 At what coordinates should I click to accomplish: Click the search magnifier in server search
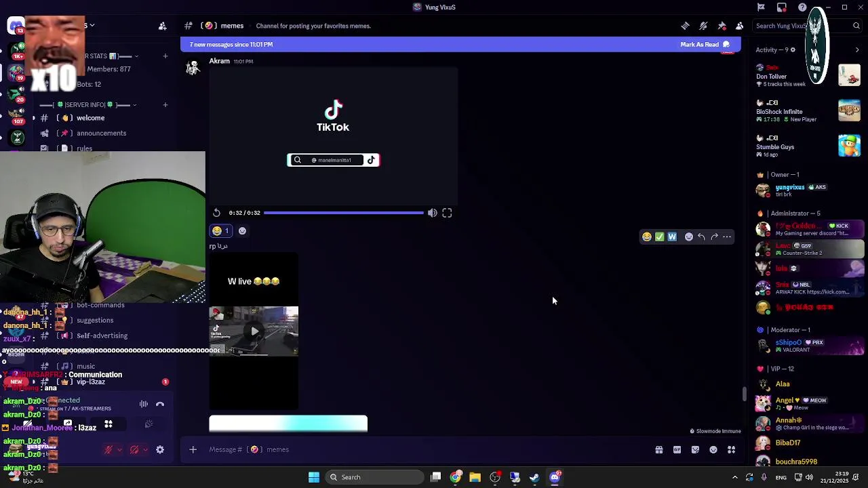pos(856,26)
